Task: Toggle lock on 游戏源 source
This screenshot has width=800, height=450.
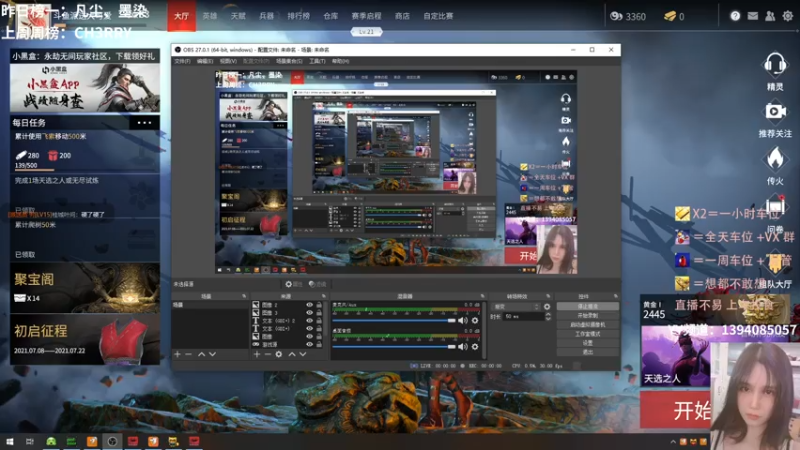Action: click(319, 344)
